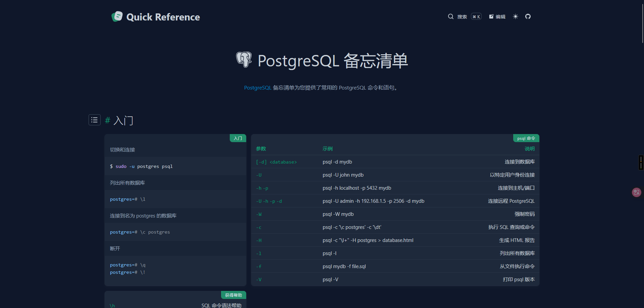Click the 生成 HTML 报告 description cell
The width and height of the screenshot is (644, 308).
[x=517, y=240]
